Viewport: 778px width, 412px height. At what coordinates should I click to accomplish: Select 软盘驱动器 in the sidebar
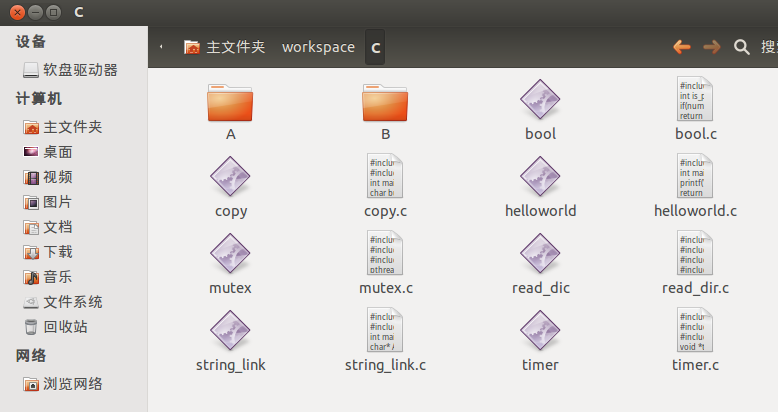pos(79,70)
